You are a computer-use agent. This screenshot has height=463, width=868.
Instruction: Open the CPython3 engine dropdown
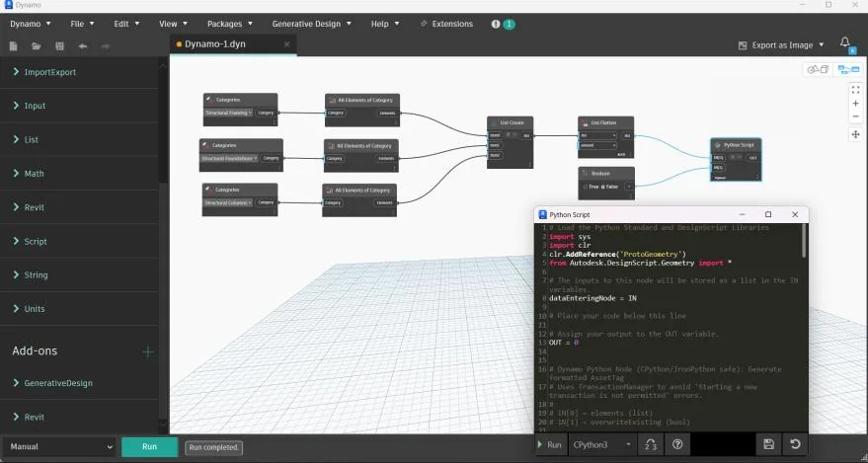pyautogui.click(x=602, y=445)
